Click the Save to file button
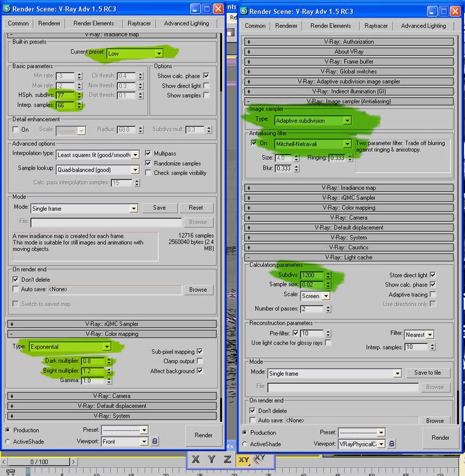The image size is (465, 476). coord(427,373)
